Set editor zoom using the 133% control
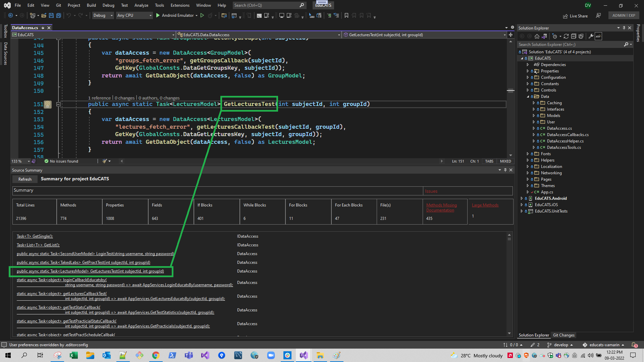This screenshot has width=644, height=362. click(x=19, y=161)
